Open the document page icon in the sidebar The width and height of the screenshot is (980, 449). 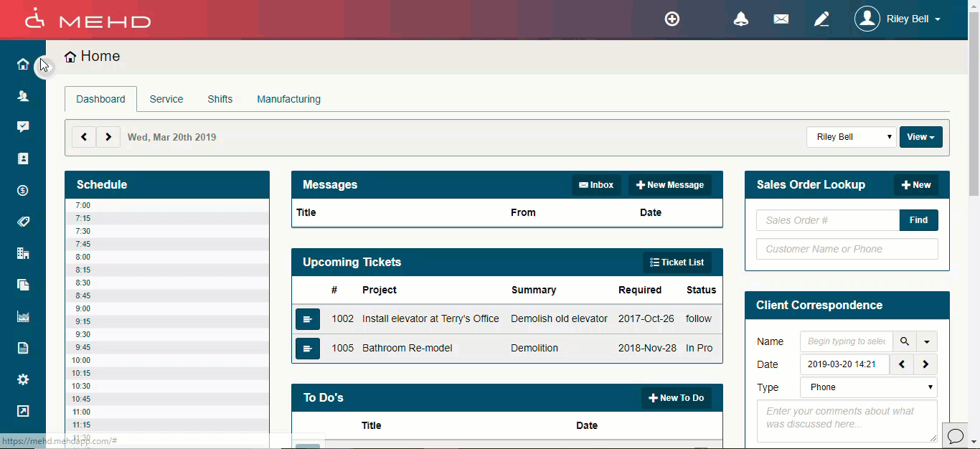tap(23, 349)
